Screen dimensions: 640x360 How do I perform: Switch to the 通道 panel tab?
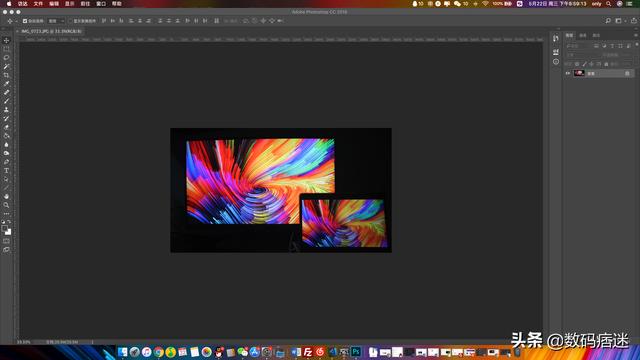tap(583, 36)
